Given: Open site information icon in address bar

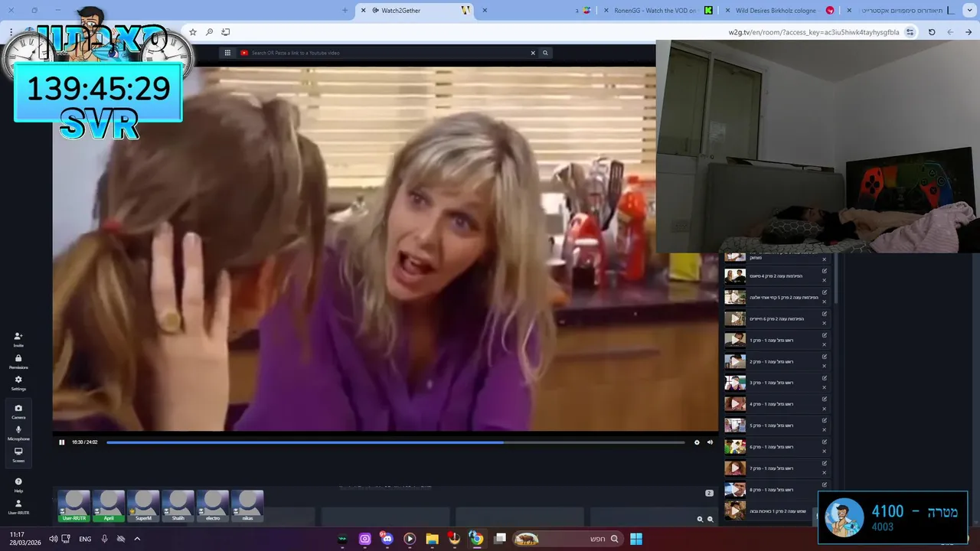Looking at the screenshot, I should 910,32.
